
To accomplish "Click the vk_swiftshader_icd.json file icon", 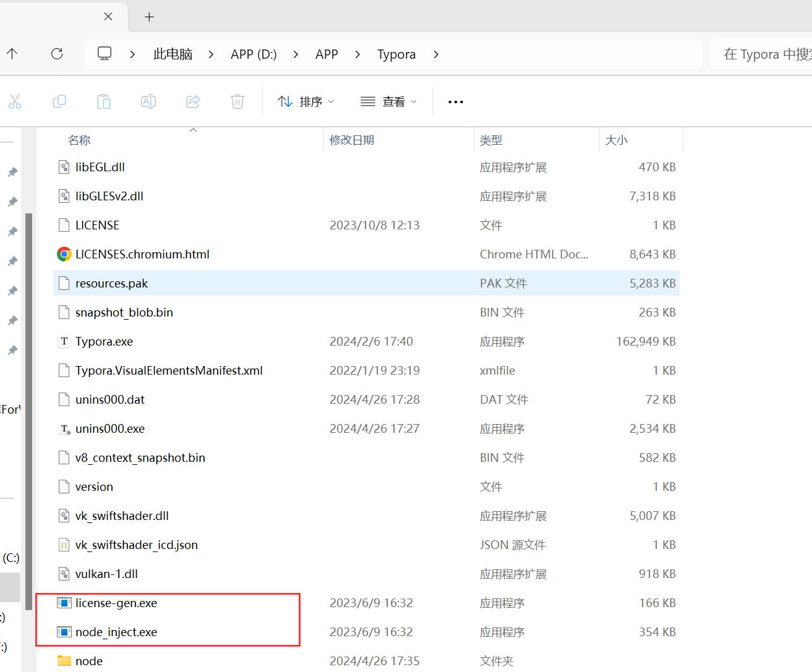I will [64, 545].
